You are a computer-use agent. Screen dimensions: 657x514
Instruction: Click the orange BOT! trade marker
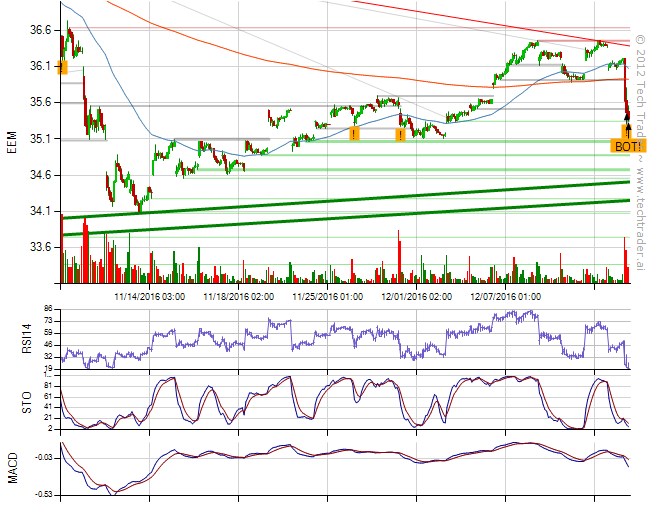629,146
